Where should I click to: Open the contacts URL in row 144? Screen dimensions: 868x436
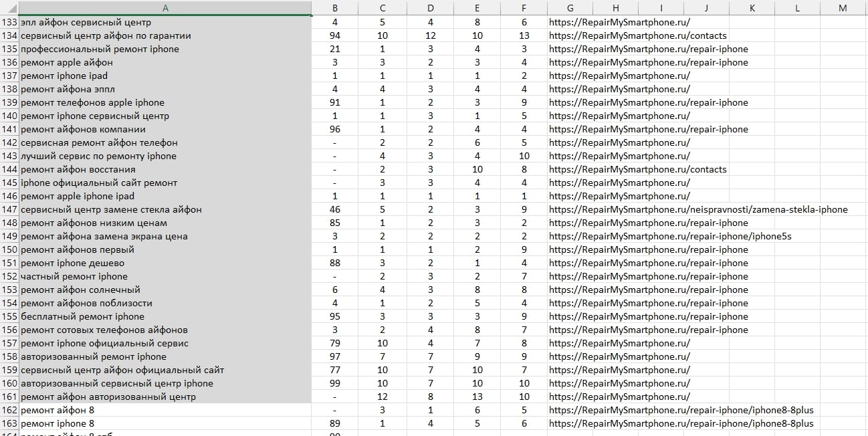(x=638, y=169)
